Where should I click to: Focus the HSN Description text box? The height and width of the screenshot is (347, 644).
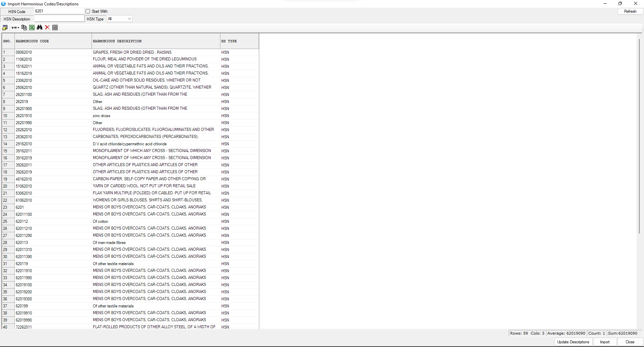click(x=59, y=19)
